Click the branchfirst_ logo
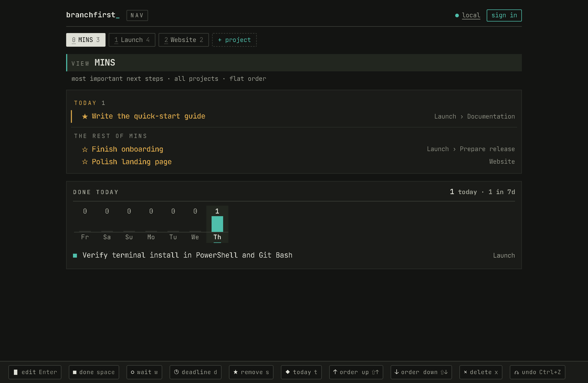This screenshot has width=588, height=383. (93, 15)
